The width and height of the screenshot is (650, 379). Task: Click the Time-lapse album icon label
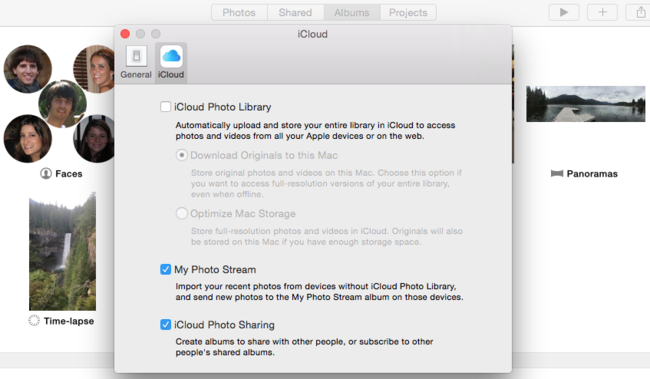pos(61,321)
